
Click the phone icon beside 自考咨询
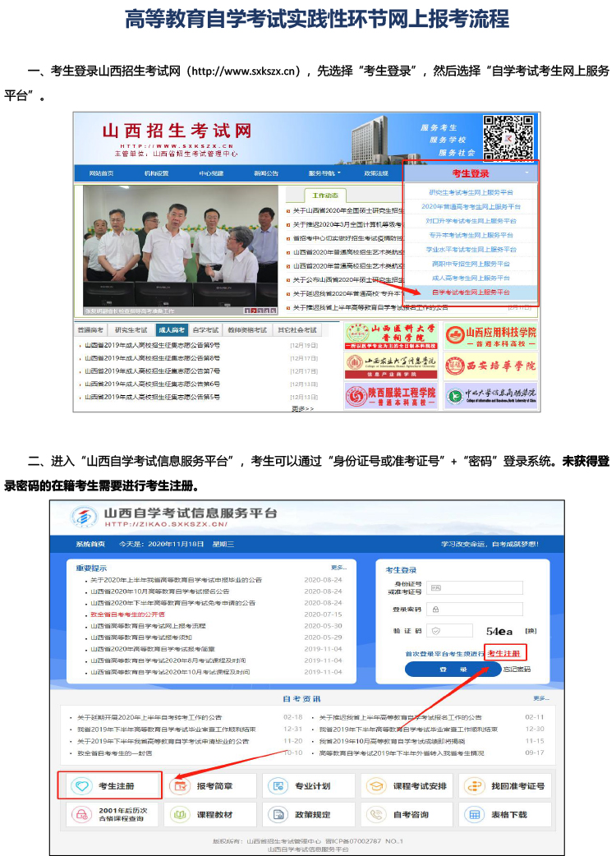[376, 814]
